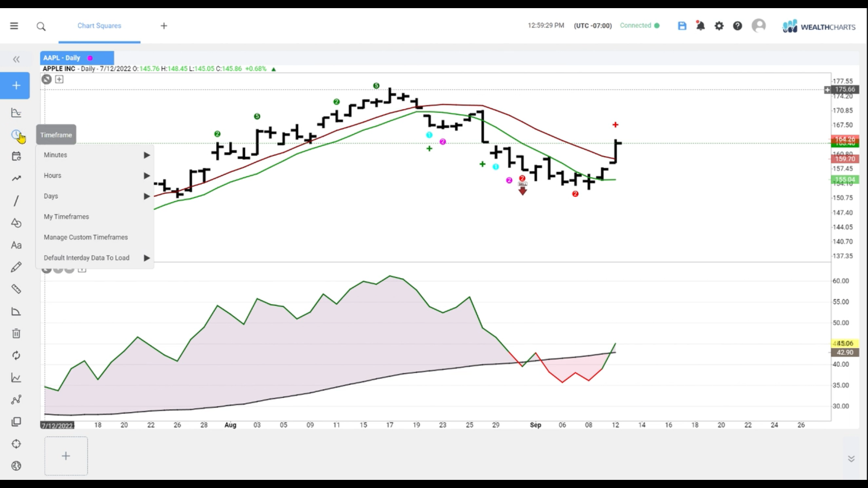Click the copy layers icon
The image size is (868, 488).
(16, 422)
